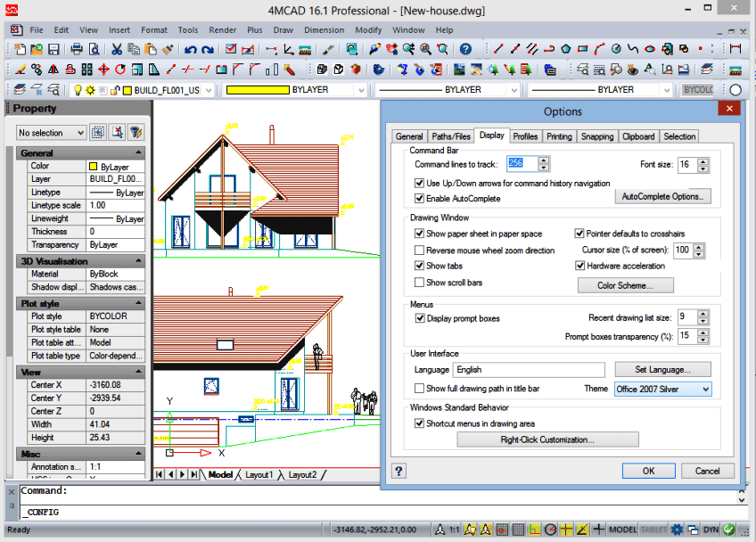Toggle the Grid display status icon
Viewport: 756px width, 542px height.
pos(518,530)
